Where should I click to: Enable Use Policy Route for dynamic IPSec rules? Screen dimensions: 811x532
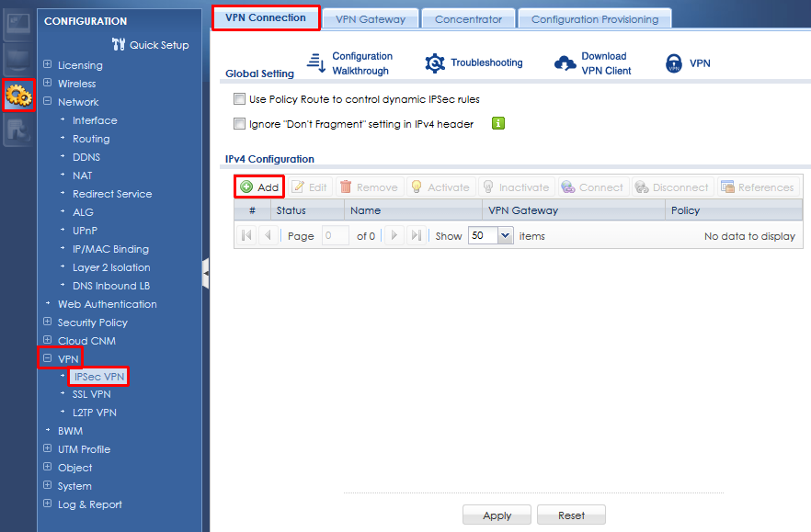pyautogui.click(x=240, y=99)
